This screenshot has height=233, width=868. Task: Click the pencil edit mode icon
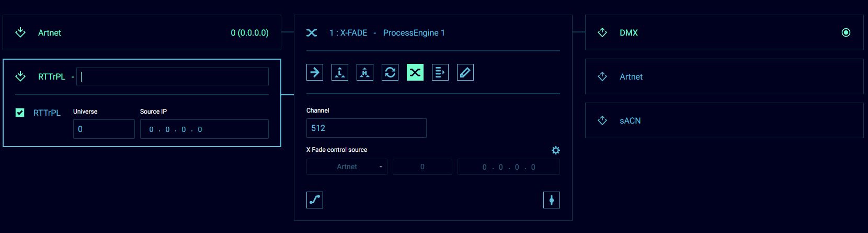[465, 72]
